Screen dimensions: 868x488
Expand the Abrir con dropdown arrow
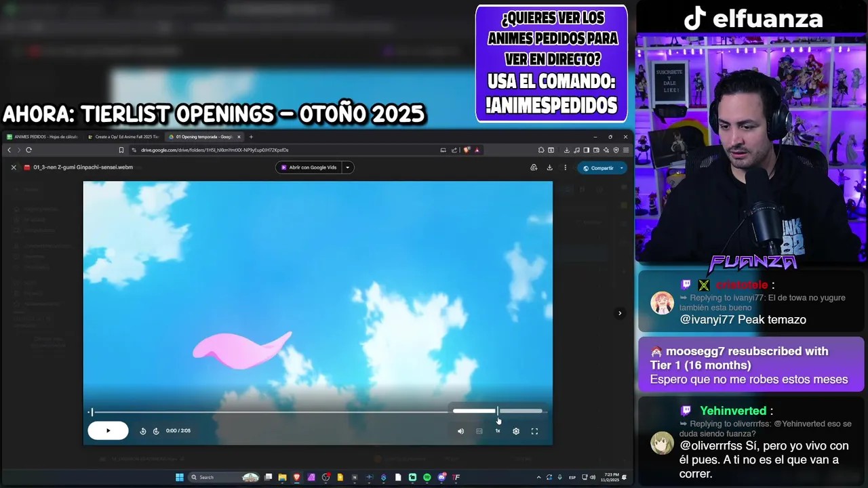(x=348, y=167)
